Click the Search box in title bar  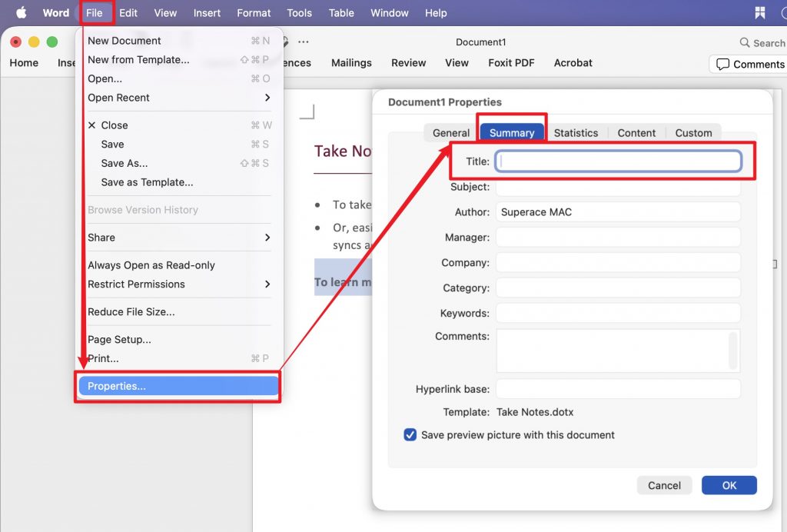click(762, 43)
